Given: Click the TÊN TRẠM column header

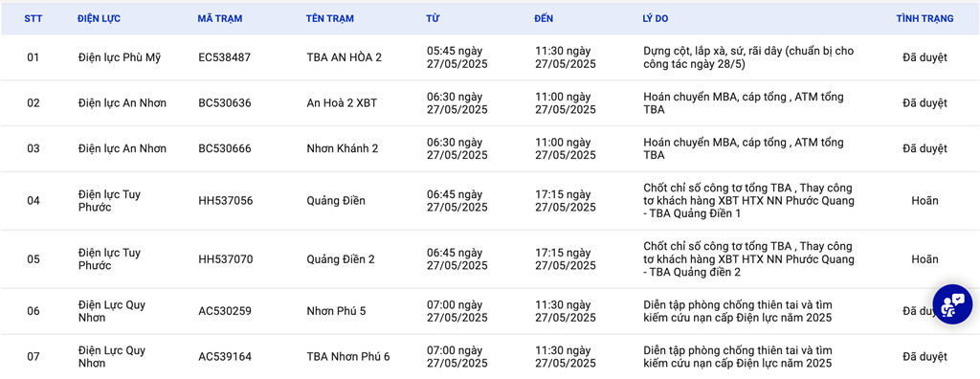Looking at the screenshot, I should pyautogui.click(x=330, y=19).
